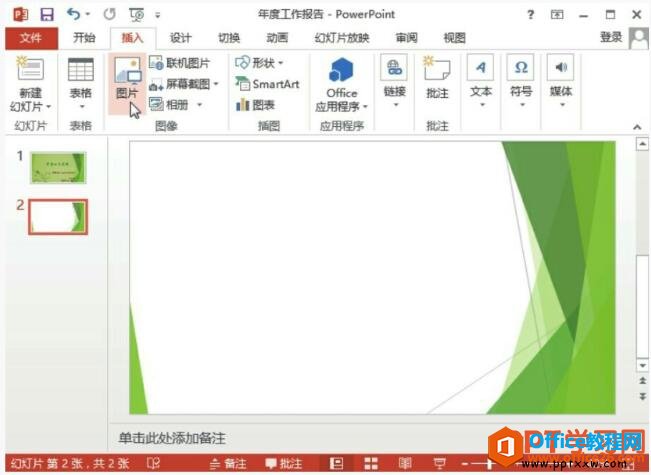Go to next slide double-arrow button
Viewport: 651px width, 475px height.
coord(642,396)
